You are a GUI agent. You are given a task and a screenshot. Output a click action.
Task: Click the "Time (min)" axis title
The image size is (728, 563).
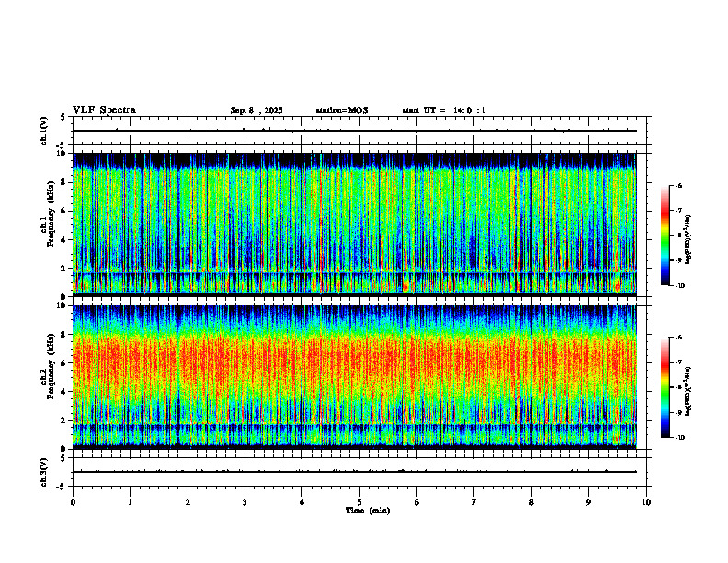coord(368,511)
